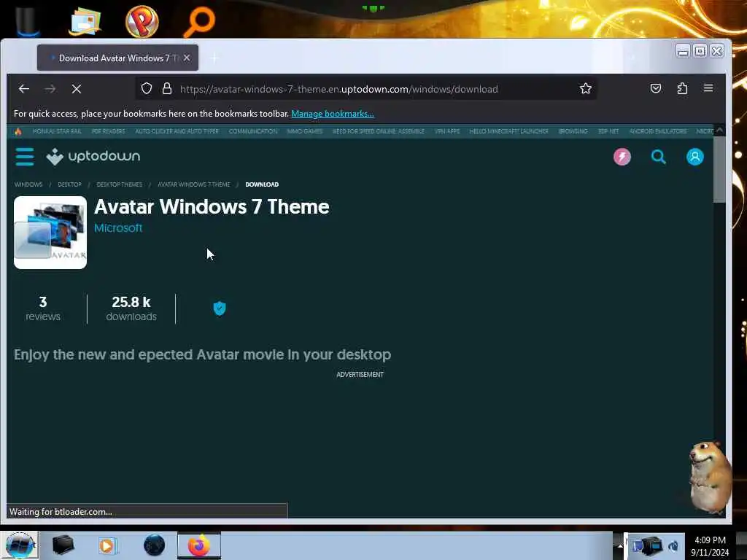The width and height of the screenshot is (747, 560).
Task: Open VPN Apps topic
Action: (447, 131)
